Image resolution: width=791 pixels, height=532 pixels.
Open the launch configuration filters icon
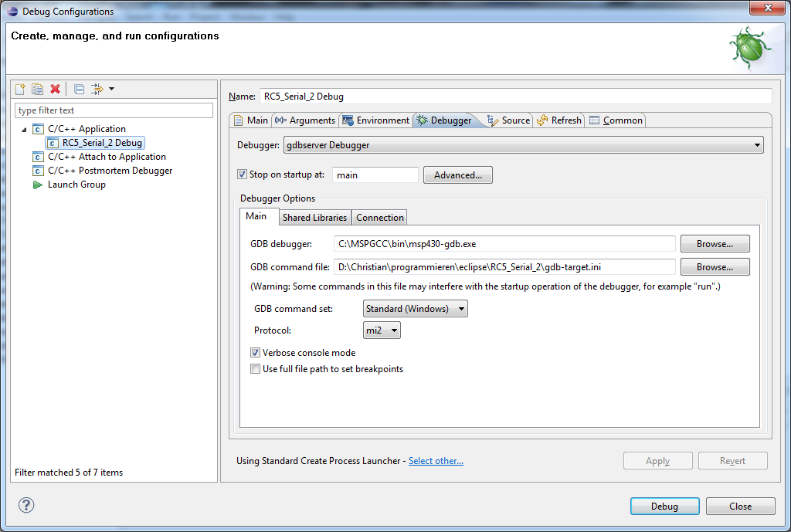(x=97, y=89)
